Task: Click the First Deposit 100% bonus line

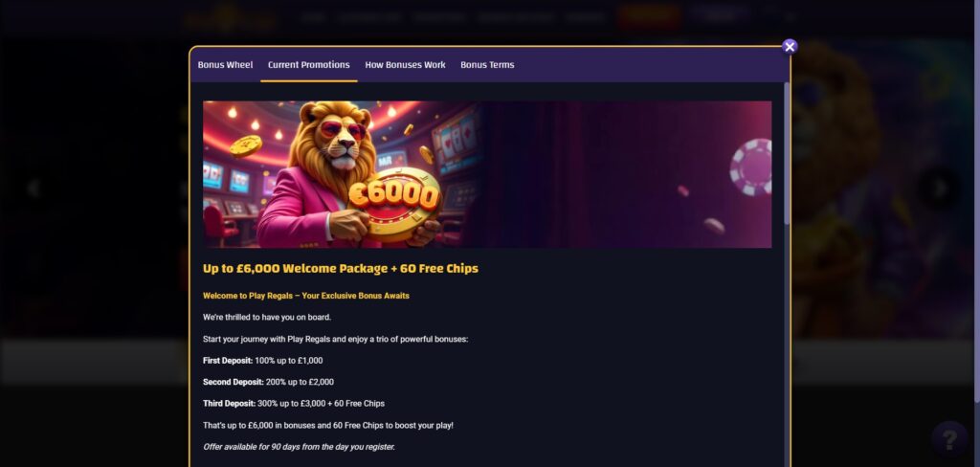Action: click(x=263, y=361)
